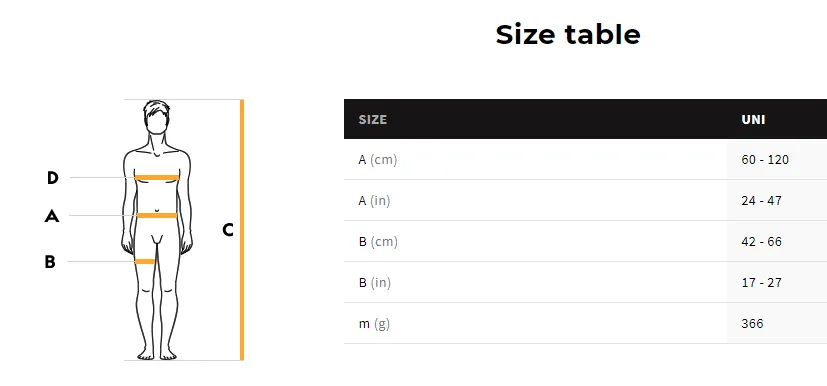Click the orange thigh measurement bar B
The height and width of the screenshot is (386, 827).
tap(145, 261)
